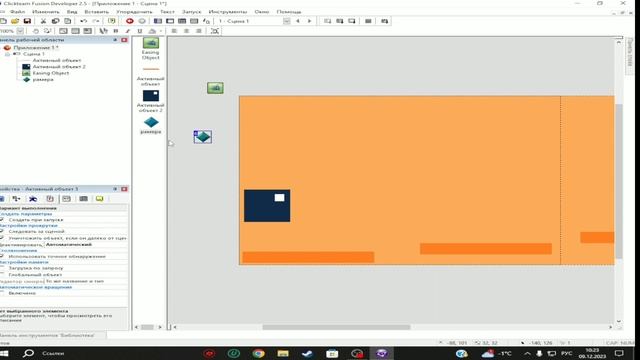Click the center-in-frame icon after alignment buttons
This screenshot has height=360, width=640.
coord(215,31)
